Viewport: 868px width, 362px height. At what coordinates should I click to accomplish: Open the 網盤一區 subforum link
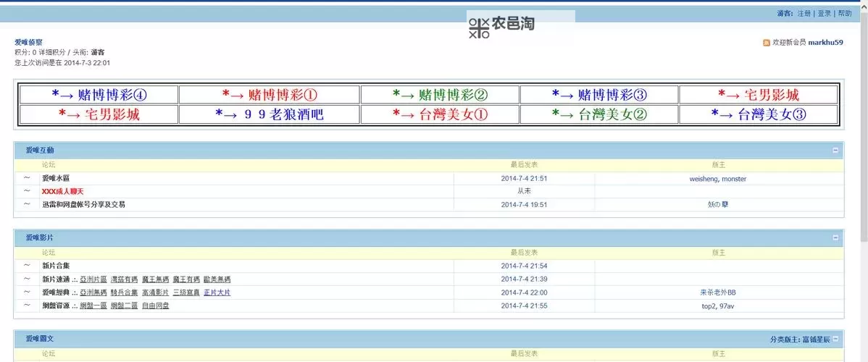tap(93, 306)
